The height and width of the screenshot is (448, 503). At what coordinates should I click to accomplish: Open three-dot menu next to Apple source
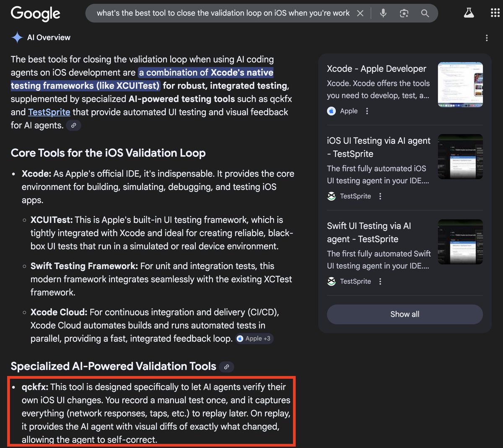[367, 111]
